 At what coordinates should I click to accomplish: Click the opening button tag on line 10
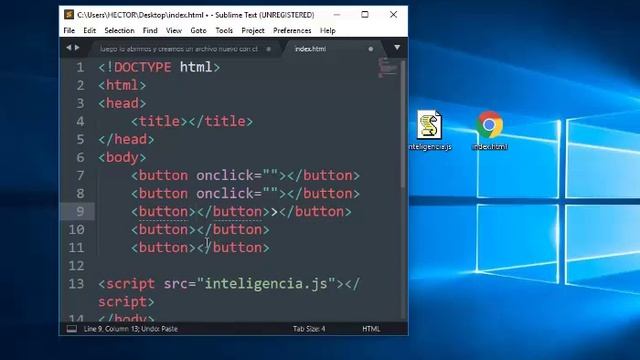[163, 229]
